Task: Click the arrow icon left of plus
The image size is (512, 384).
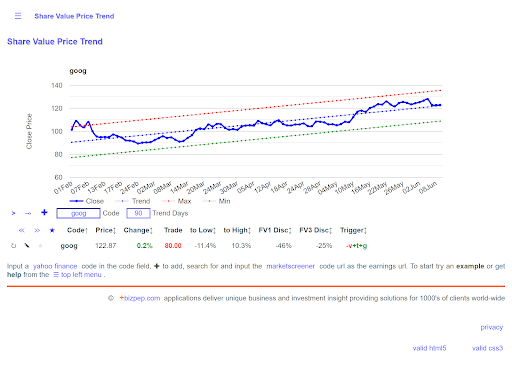Action: pos(28,213)
